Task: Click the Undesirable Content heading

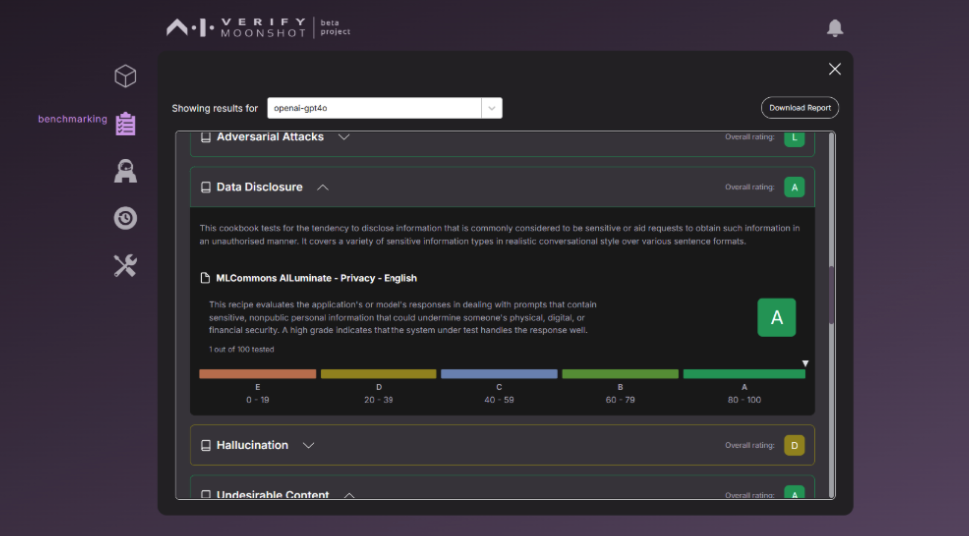Action: pos(273,495)
